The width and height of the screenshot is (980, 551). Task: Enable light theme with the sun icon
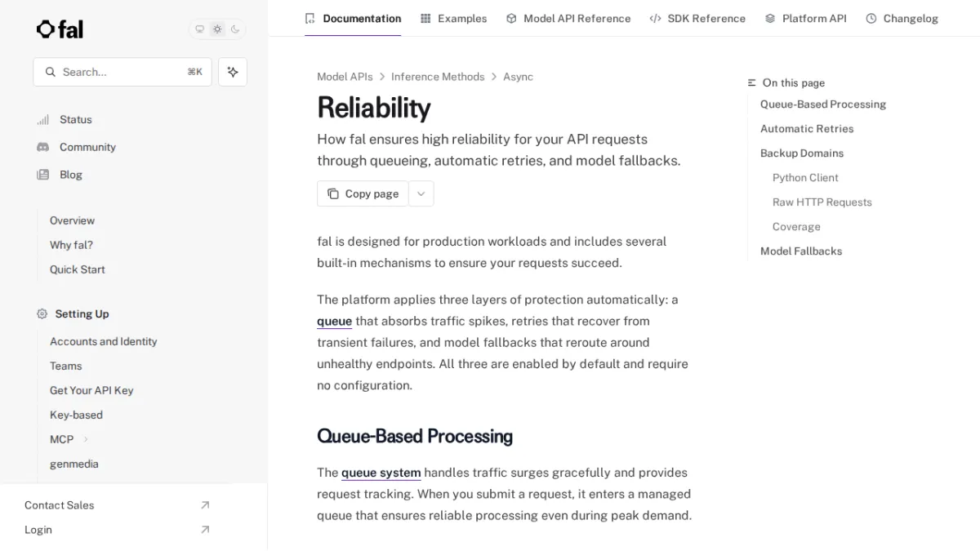(x=217, y=29)
